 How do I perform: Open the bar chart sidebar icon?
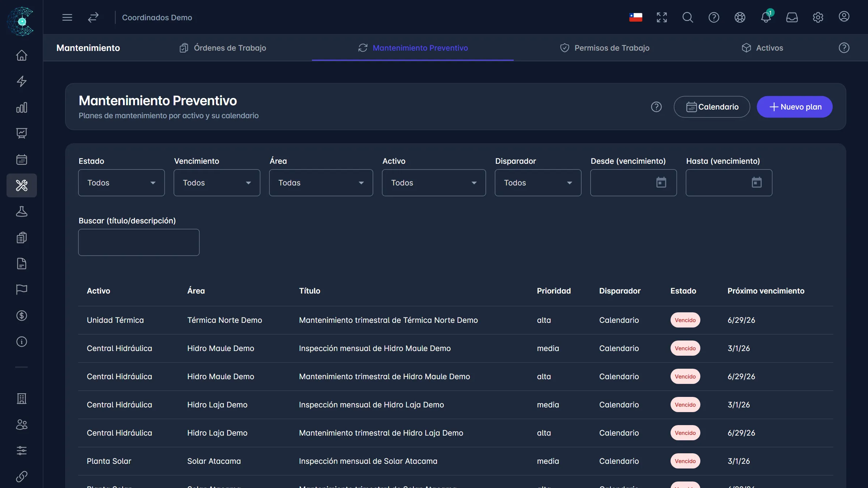point(22,107)
